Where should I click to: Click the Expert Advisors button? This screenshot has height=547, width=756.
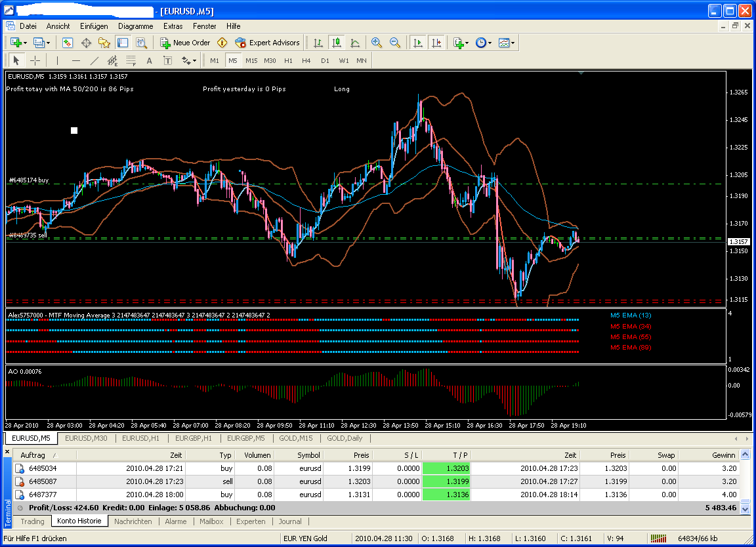coord(268,43)
